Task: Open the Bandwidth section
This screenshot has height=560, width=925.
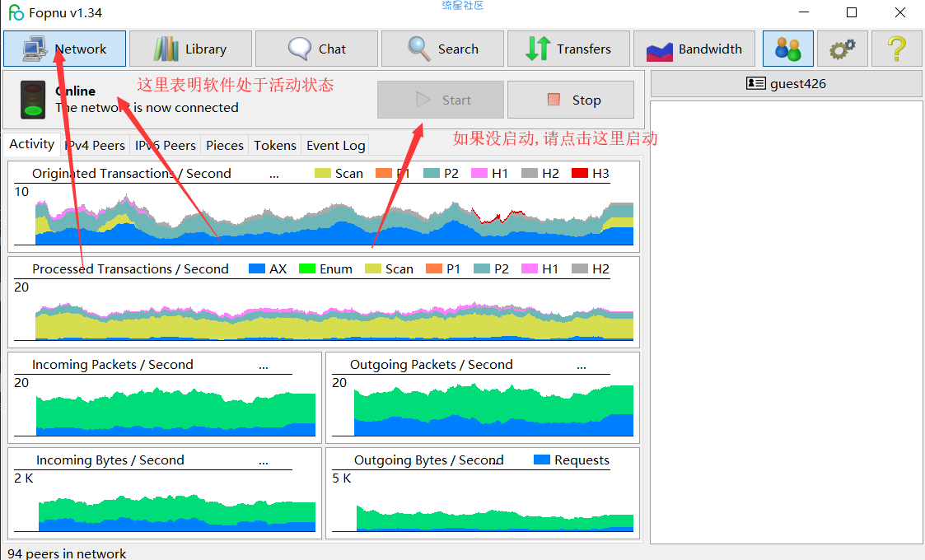Action: pos(694,49)
